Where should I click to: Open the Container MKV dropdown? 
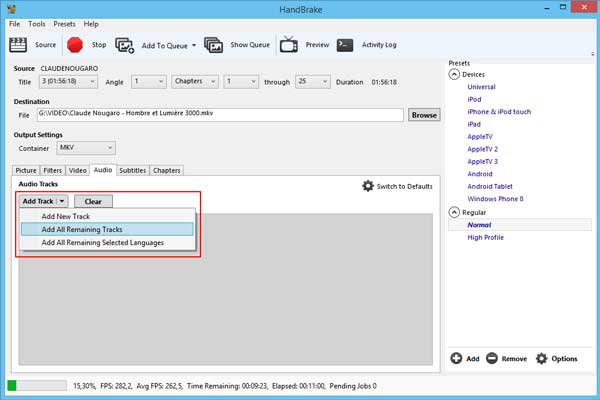pos(86,148)
